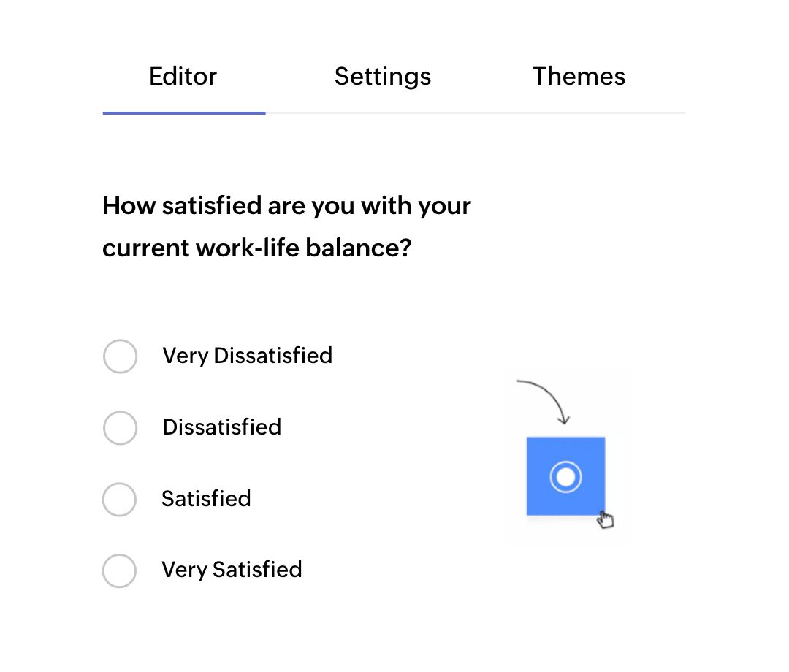789x672 pixels.
Task: Select the Very Dissatisfied option
Action: [x=120, y=356]
